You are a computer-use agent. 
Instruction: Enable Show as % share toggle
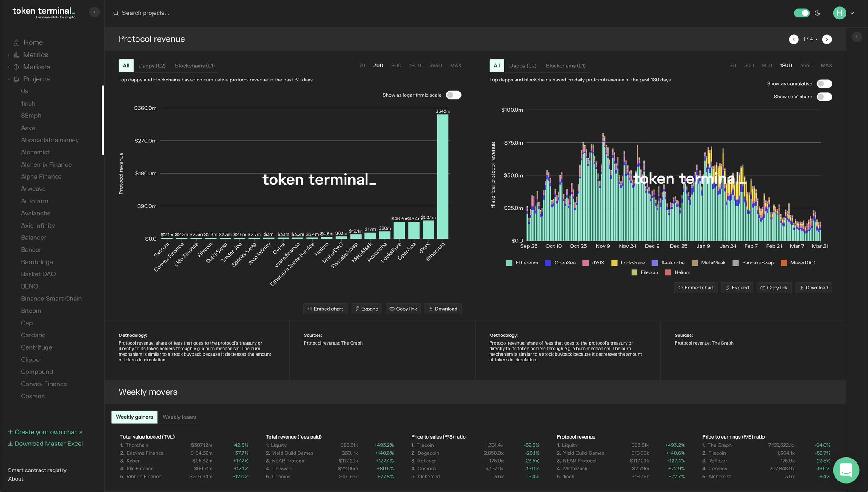(824, 97)
